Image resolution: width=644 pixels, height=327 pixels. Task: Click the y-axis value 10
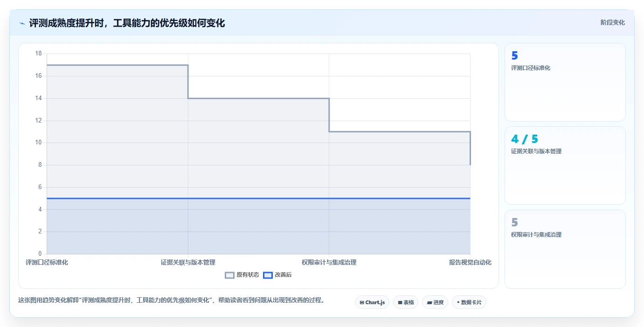[38, 143]
